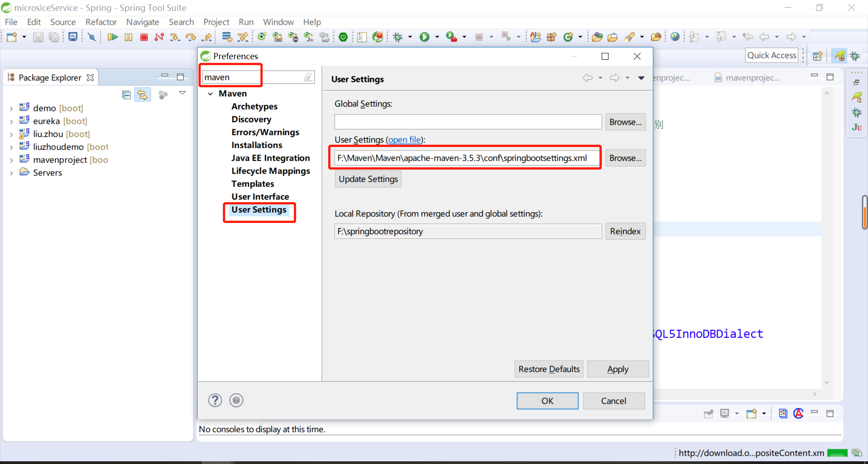The height and width of the screenshot is (464, 868).
Task: Open the Run configurations dropdown arrow
Action: [x=437, y=37]
